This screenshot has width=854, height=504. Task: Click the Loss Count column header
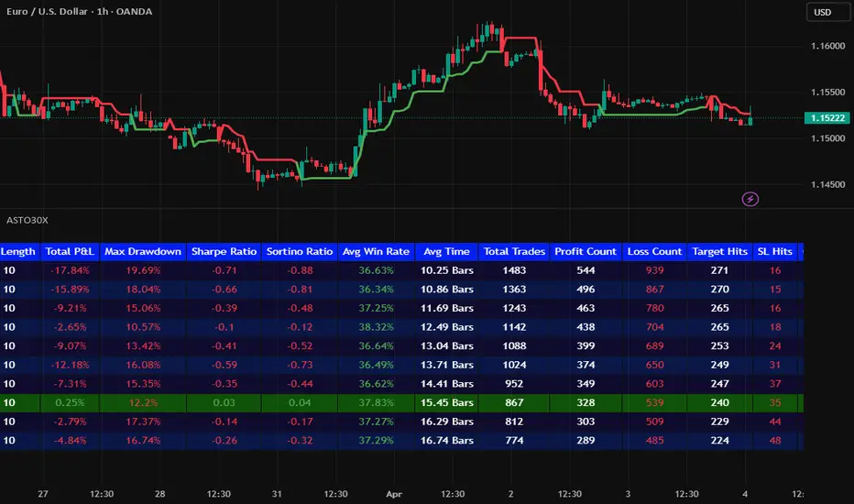(654, 252)
